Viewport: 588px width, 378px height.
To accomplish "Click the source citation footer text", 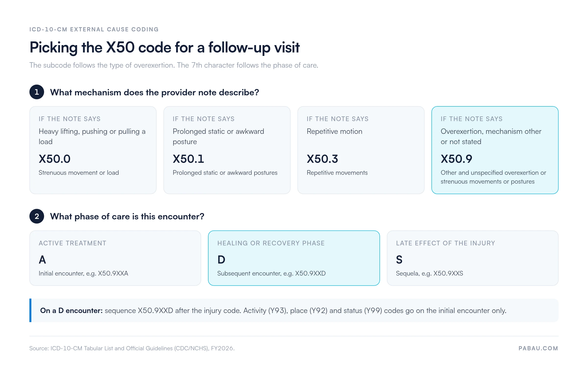I will click(132, 348).
